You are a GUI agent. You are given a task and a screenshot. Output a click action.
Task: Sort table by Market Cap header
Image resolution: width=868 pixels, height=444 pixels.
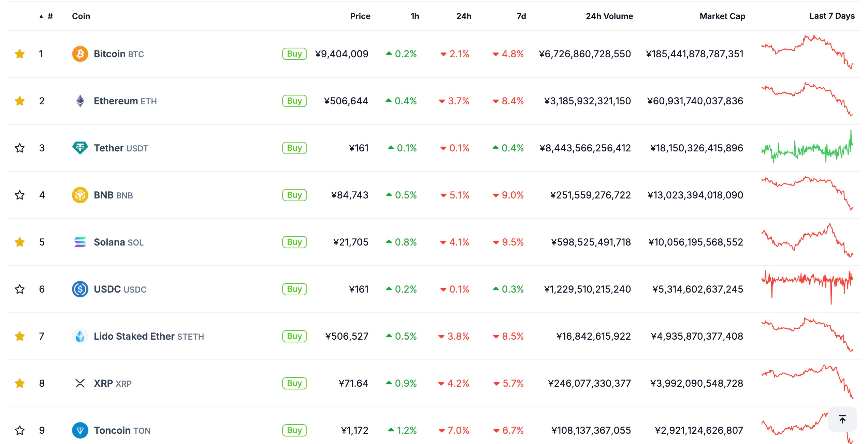coord(722,16)
